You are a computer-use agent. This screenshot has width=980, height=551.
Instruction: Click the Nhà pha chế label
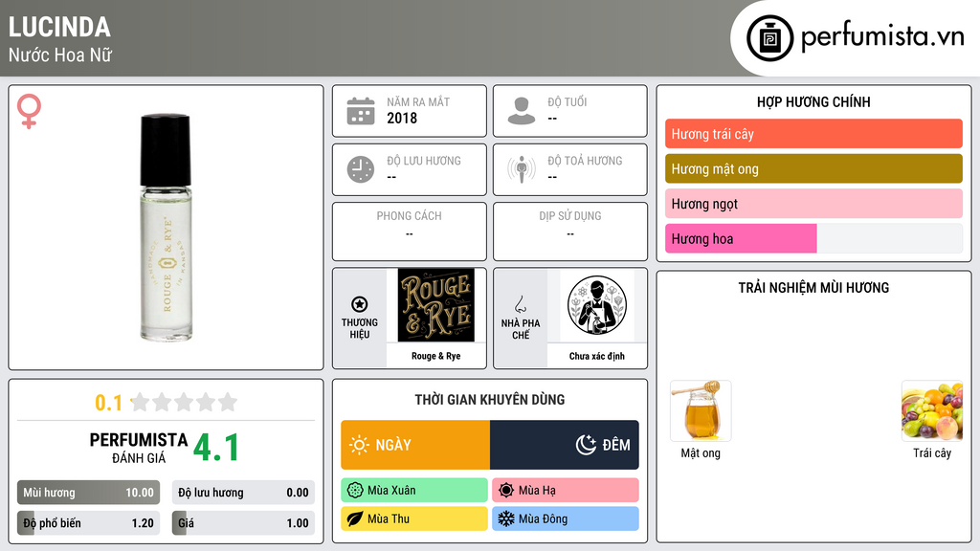tap(520, 329)
